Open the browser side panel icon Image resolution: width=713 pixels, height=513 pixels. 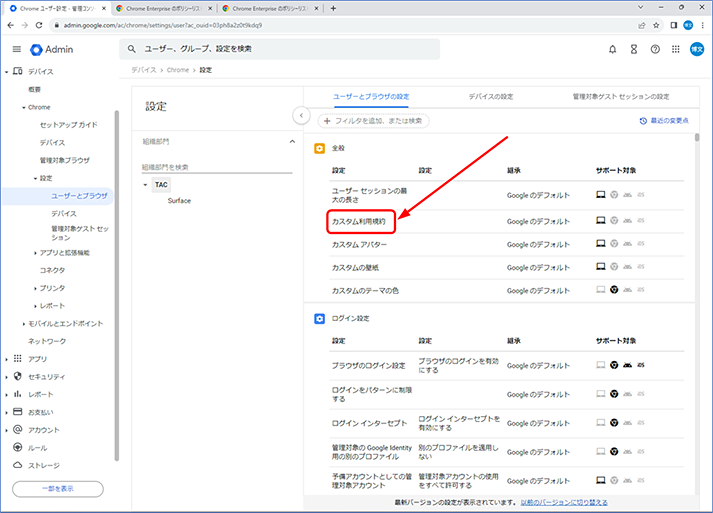674,25
